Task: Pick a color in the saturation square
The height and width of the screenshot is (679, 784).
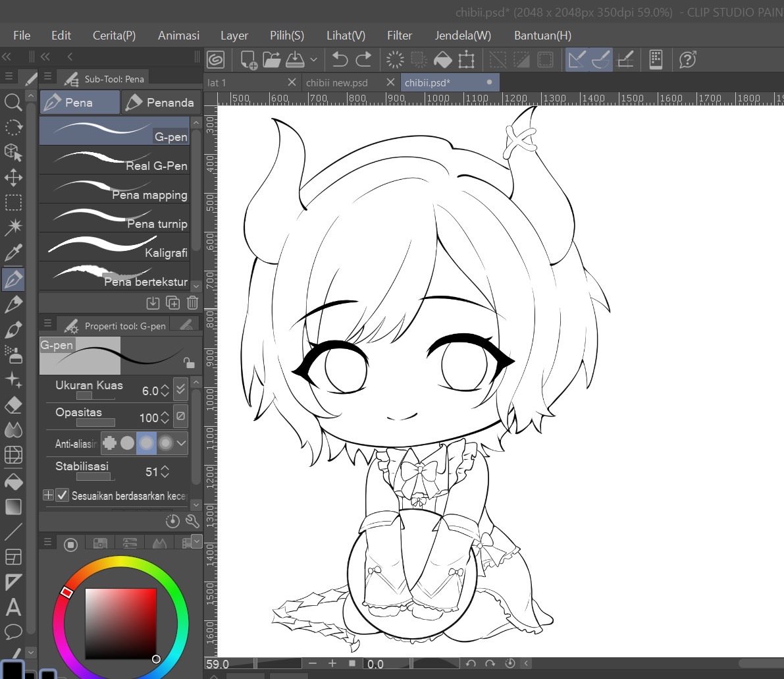Action: (x=120, y=624)
